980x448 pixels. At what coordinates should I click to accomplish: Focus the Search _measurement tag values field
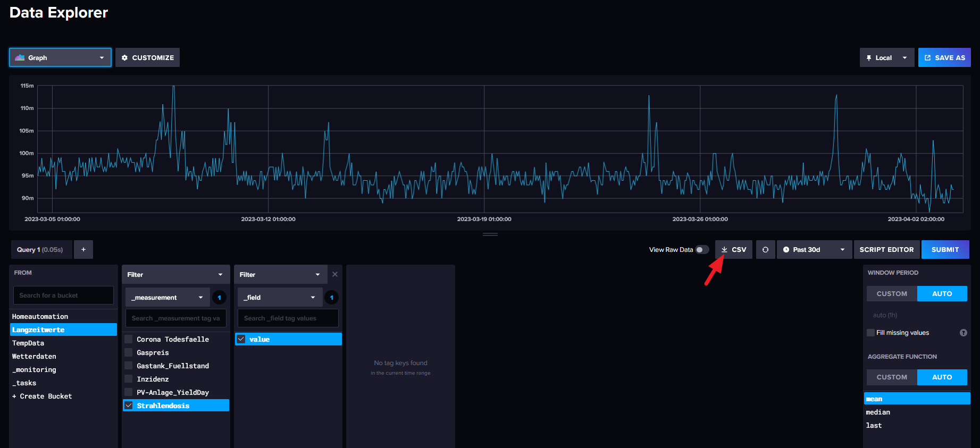pos(176,318)
